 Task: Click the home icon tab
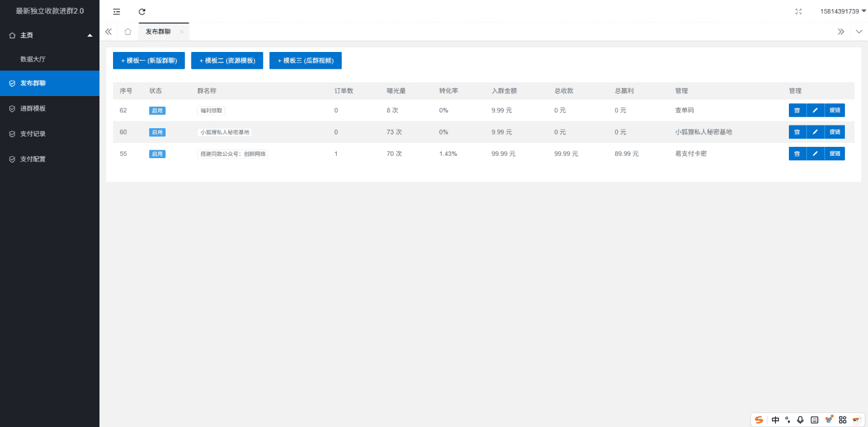tap(128, 32)
